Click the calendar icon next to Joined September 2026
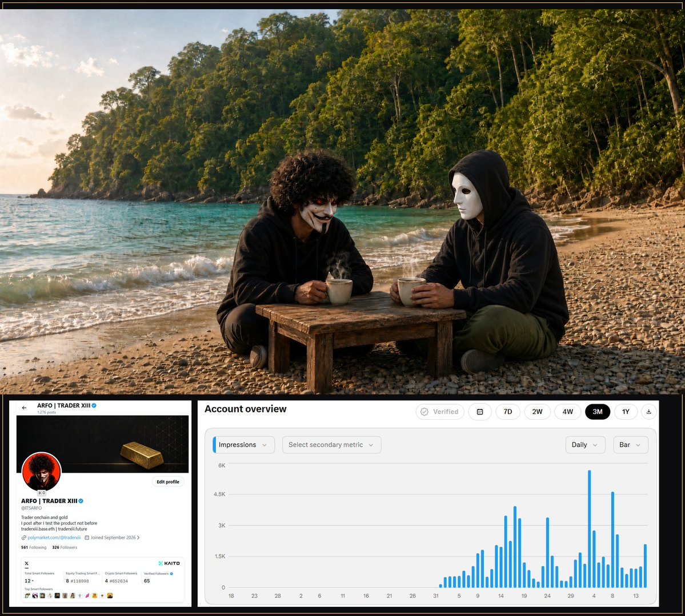 [x=86, y=538]
